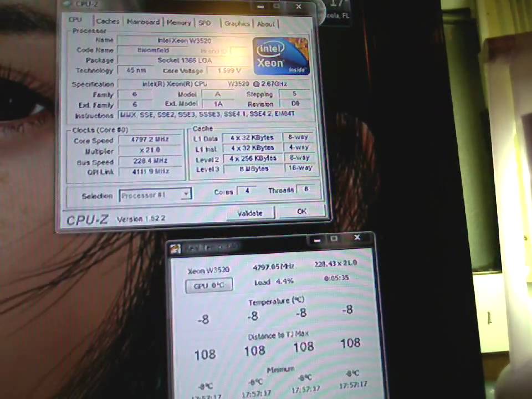Viewport: 532px width, 399px height.
Task: Open the Caches tab
Action: tap(108, 21)
